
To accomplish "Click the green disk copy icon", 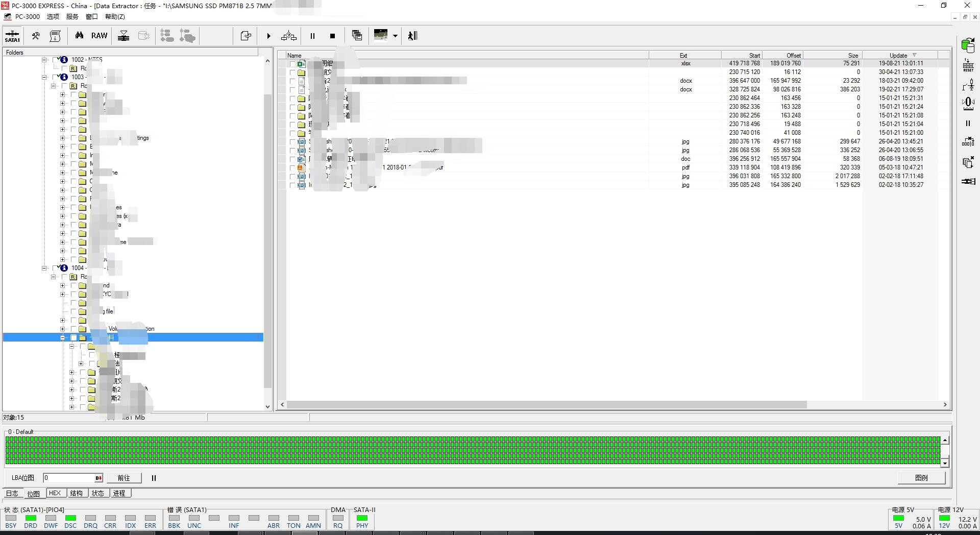I will coord(968,45).
